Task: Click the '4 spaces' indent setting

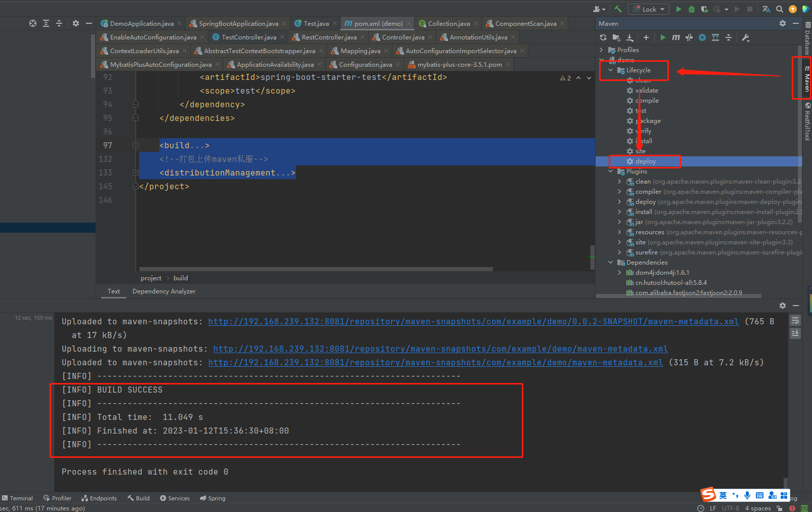Action: [758, 508]
